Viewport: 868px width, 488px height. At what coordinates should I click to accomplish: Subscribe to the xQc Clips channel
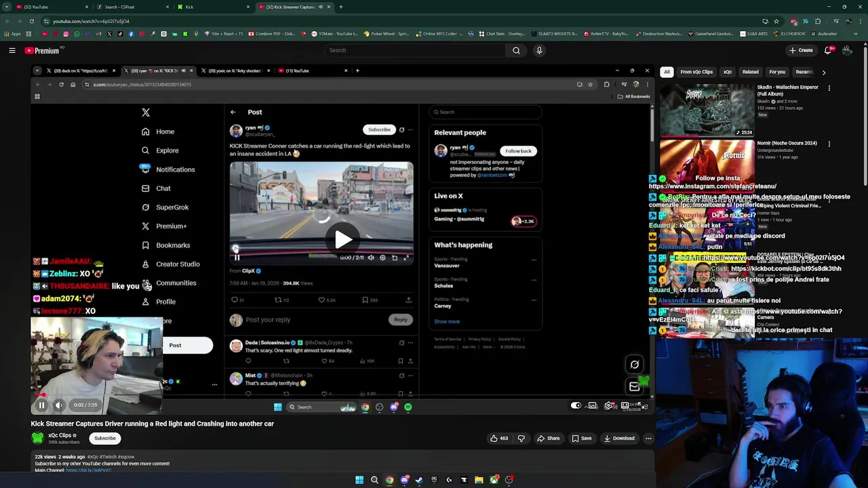point(105,438)
